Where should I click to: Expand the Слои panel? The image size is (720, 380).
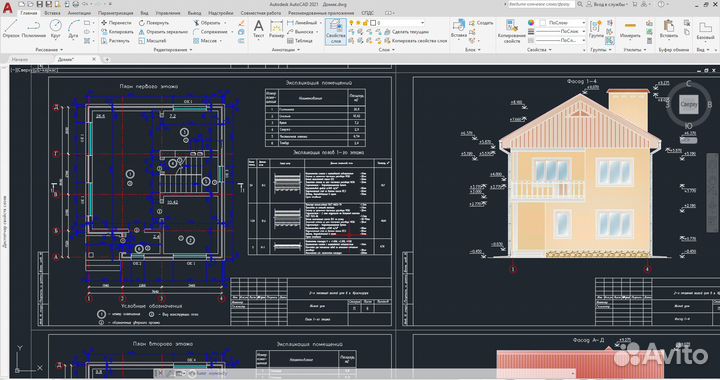386,50
